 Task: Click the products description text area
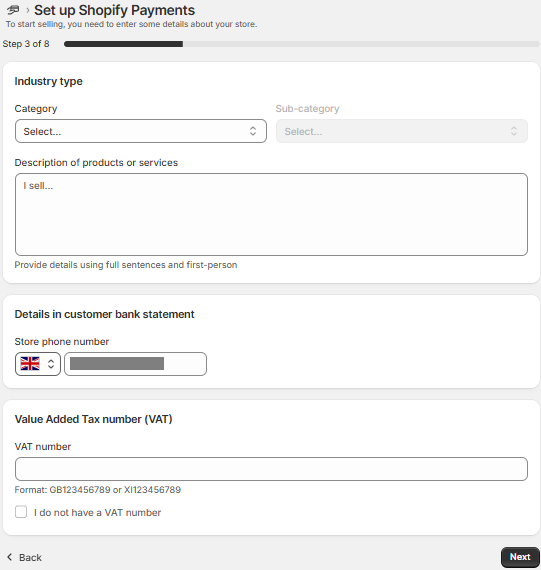click(x=271, y=214)
